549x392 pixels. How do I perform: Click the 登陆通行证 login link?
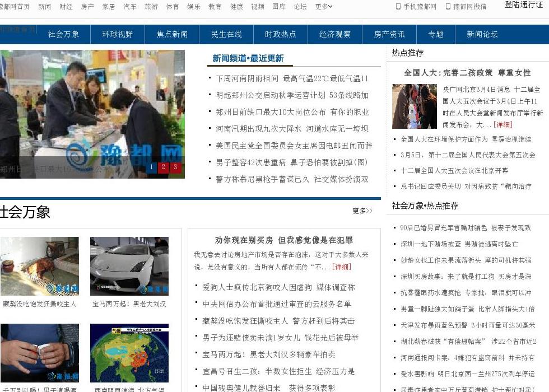[524, 5]
